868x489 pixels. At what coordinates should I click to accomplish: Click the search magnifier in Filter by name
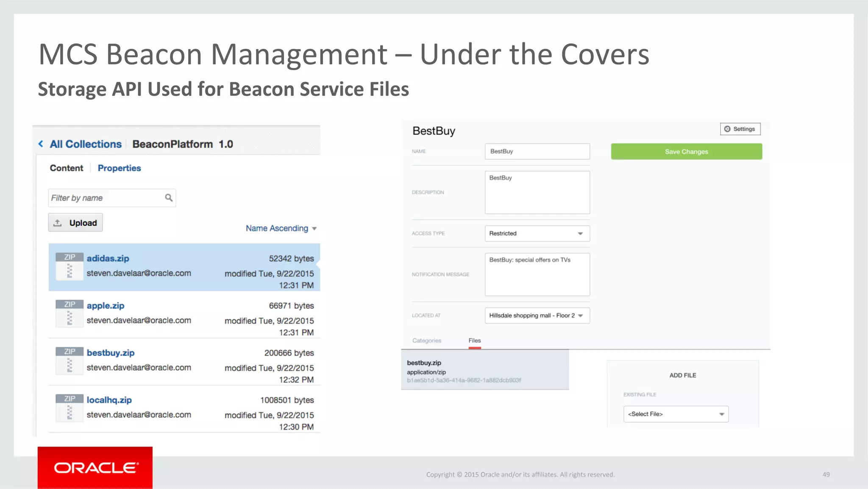coord(169,198)
